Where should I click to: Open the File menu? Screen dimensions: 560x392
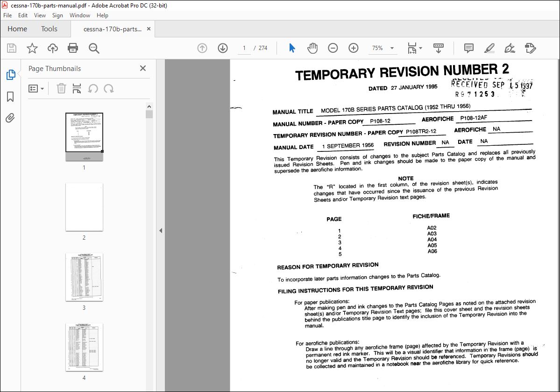pyautogui.click(x=7, y=15)
